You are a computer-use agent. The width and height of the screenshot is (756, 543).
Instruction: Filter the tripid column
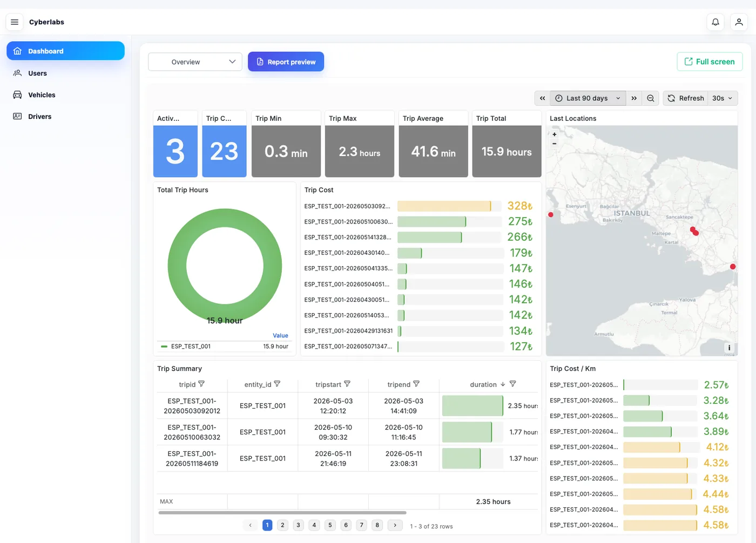pos(201,384)
